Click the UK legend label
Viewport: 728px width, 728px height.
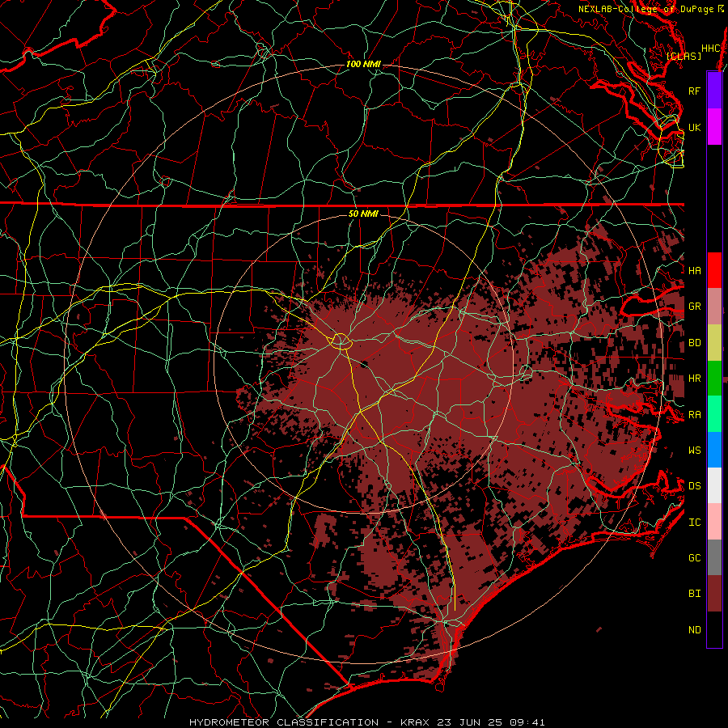point(695,127)
